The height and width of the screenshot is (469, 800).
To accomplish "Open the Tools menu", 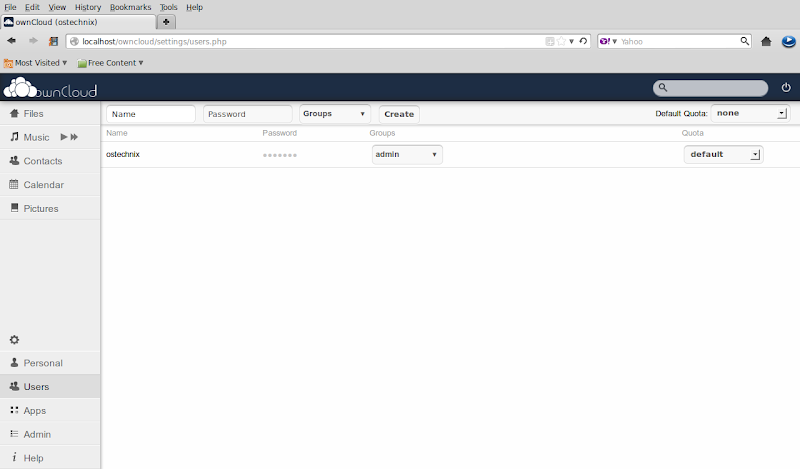I will [168, 7].
